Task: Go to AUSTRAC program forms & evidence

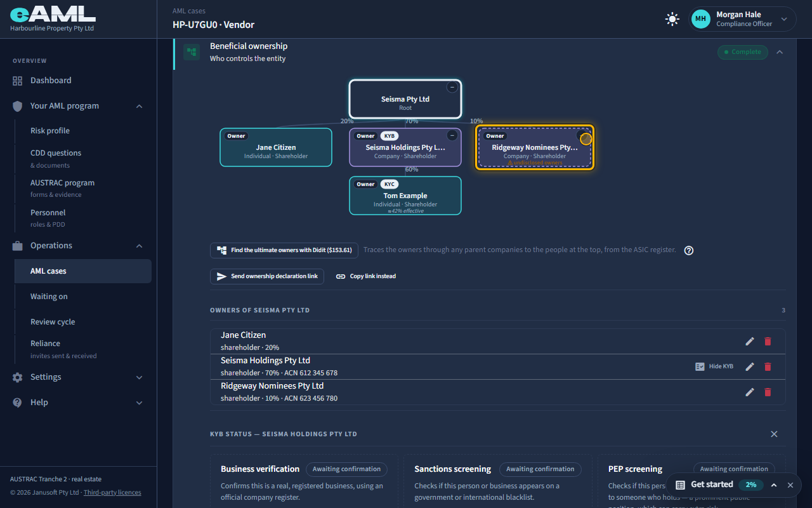Action: (x=83, y=188)
